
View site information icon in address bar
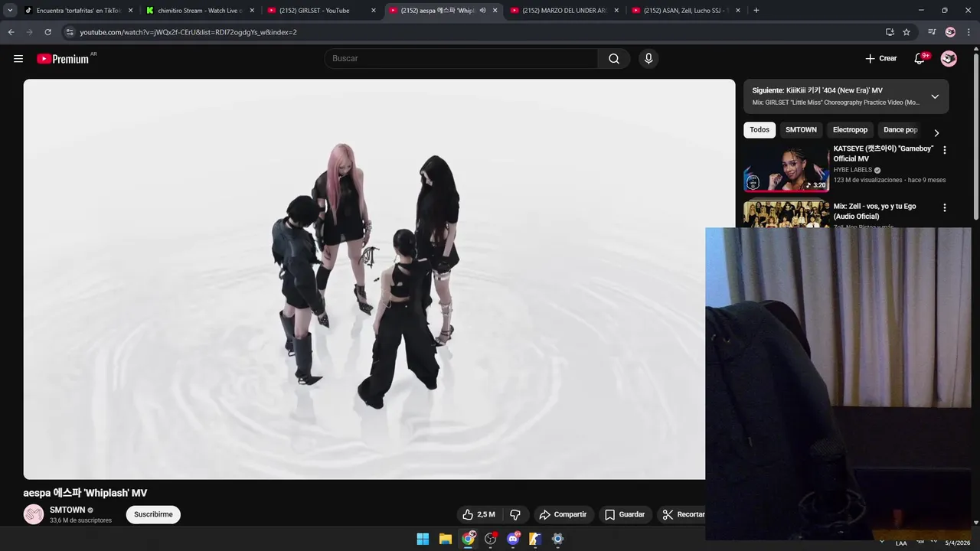point(70,32)
